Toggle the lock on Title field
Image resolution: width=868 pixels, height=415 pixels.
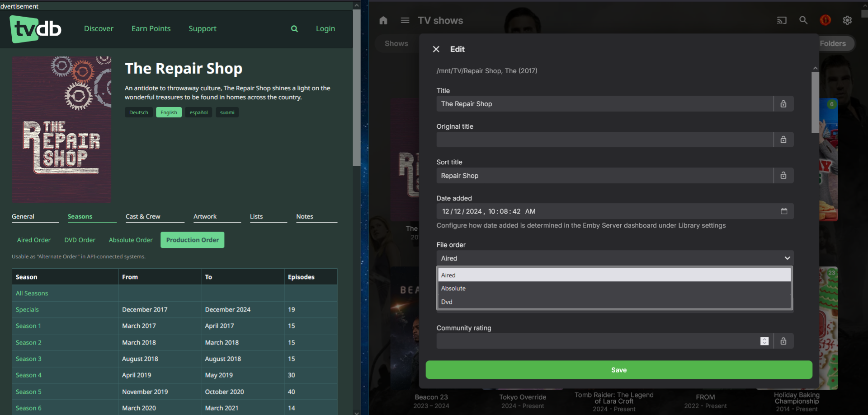pos(783,104)
